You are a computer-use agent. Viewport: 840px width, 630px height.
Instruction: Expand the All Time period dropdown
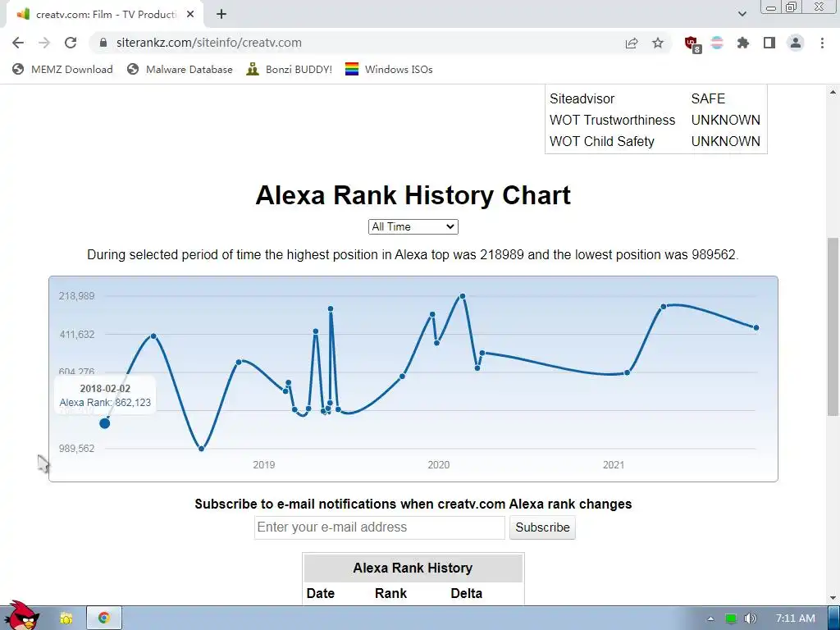(413, 226)
